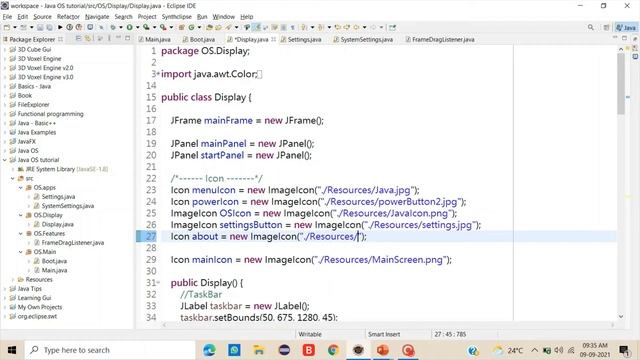Click the Windows Start button
640x360 pixels.
point(12,350)
